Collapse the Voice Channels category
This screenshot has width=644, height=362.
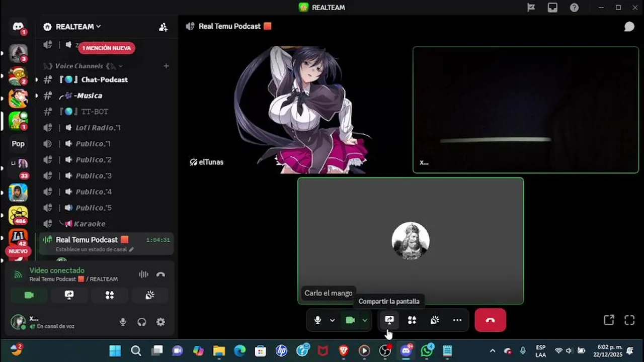pyautogui.click(x=83, y=66)
